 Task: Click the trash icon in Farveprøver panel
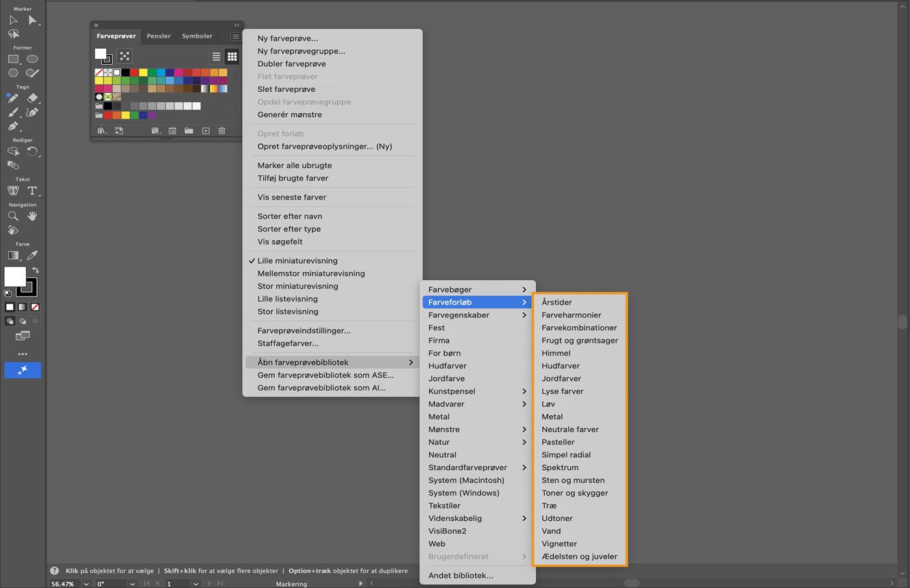tap(221, 131)
